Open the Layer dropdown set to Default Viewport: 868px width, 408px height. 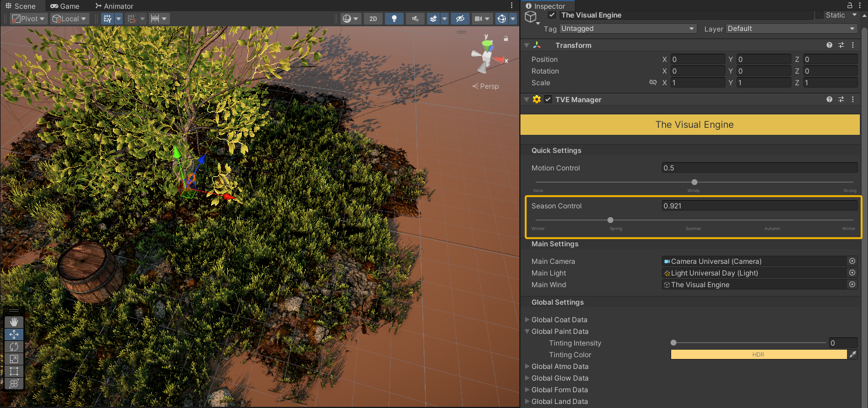(x=791, y=29)
